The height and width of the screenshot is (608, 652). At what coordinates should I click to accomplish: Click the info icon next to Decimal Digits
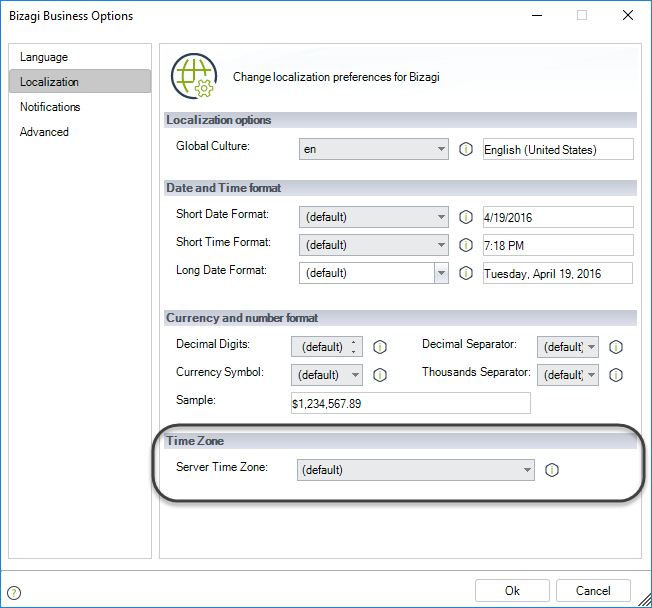(380, 347)
